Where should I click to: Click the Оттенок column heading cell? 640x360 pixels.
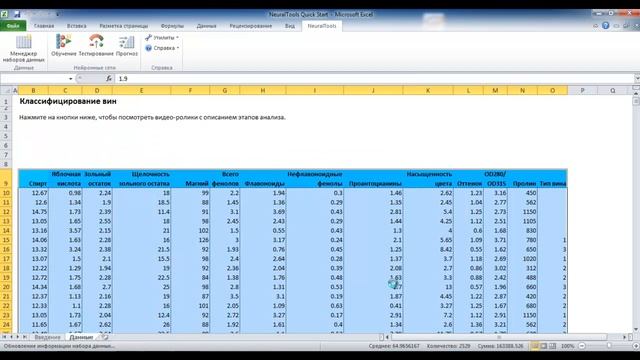pos(468,179)
